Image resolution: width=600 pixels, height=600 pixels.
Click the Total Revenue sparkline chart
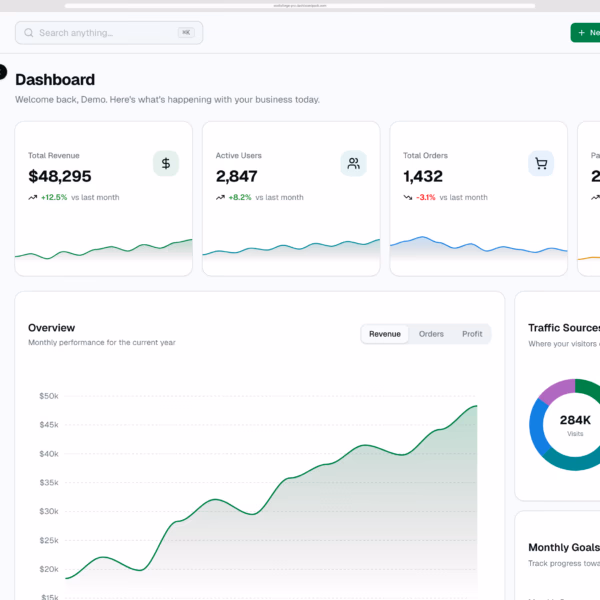[x=104, y=249]
